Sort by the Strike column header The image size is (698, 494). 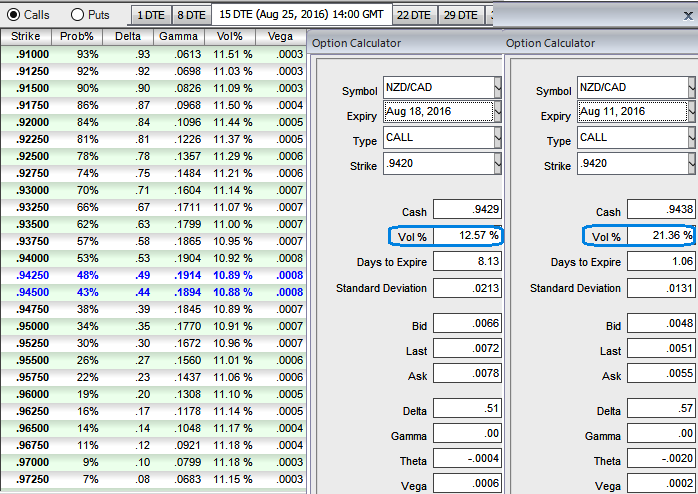tap(26, 36)
